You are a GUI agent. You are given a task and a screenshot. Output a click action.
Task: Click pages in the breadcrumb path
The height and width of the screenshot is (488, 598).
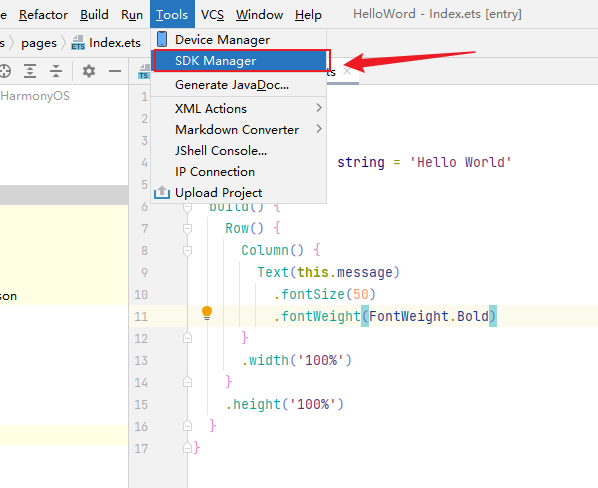pyautogui.click(x=39, y=43)
